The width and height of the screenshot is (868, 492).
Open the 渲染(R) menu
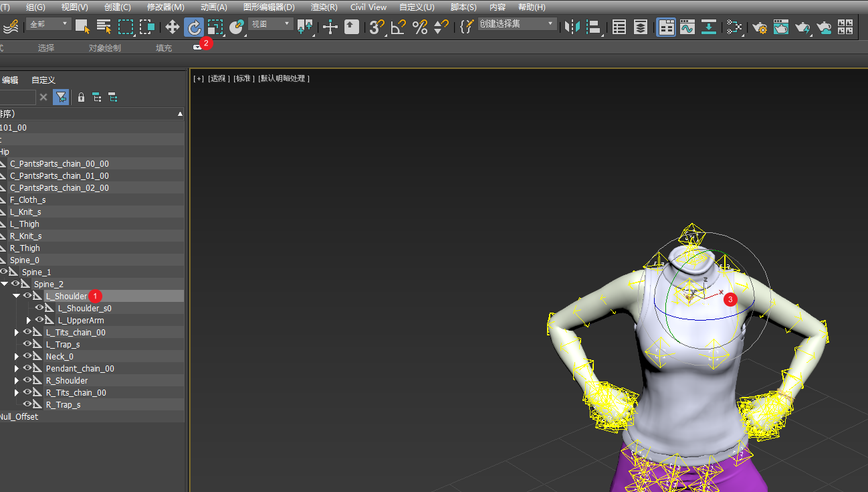pos(324,7)
